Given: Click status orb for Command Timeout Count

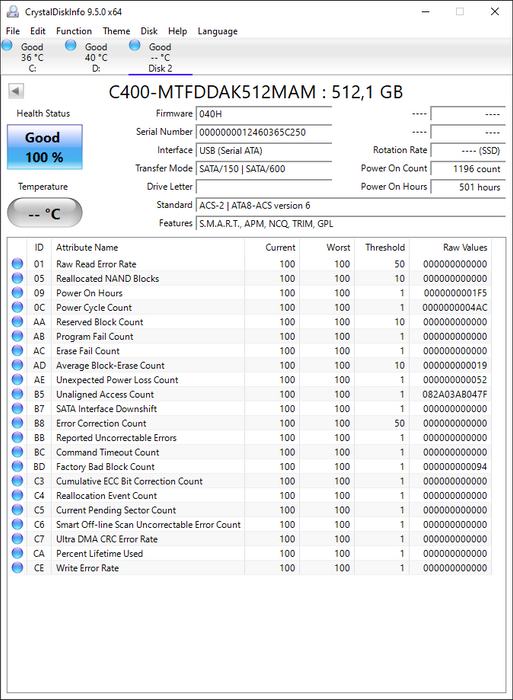Looking at the screenshot, I should [17, 452].
